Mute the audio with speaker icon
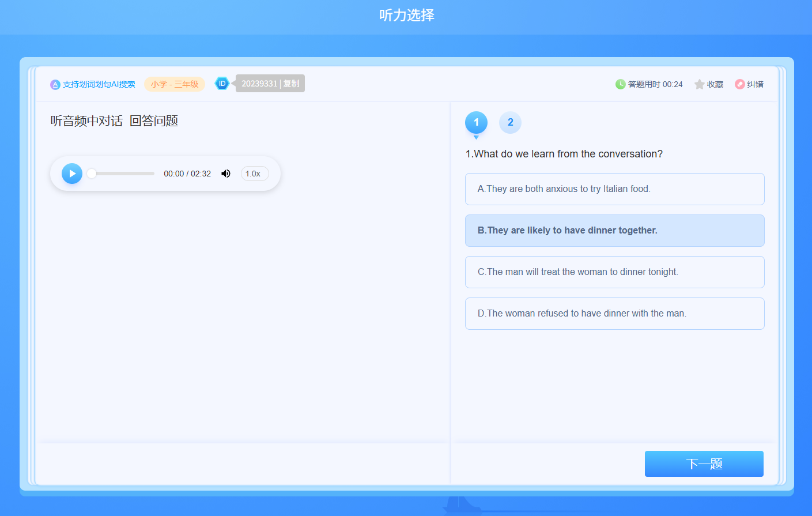This screenshot has width=812, height=516. tap(226, 174)
